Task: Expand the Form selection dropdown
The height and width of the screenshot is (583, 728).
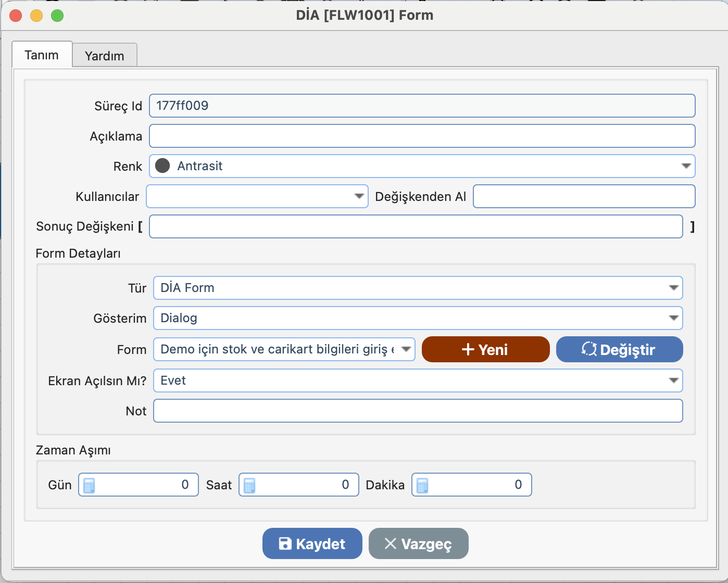Action: [406, 349]
